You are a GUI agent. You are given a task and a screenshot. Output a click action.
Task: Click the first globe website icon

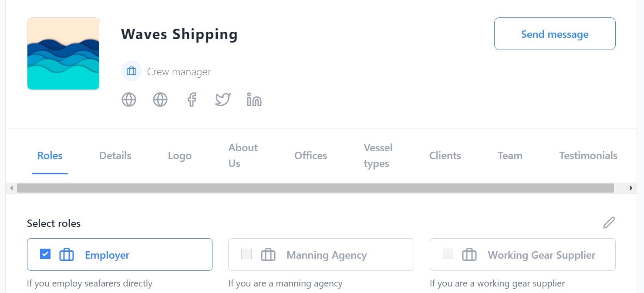click(129, 100)
